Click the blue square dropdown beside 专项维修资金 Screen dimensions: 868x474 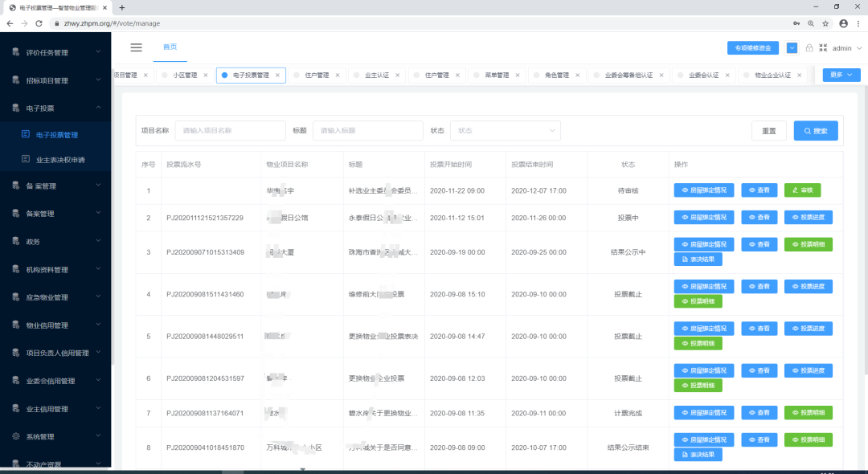(x=792, y=48)
